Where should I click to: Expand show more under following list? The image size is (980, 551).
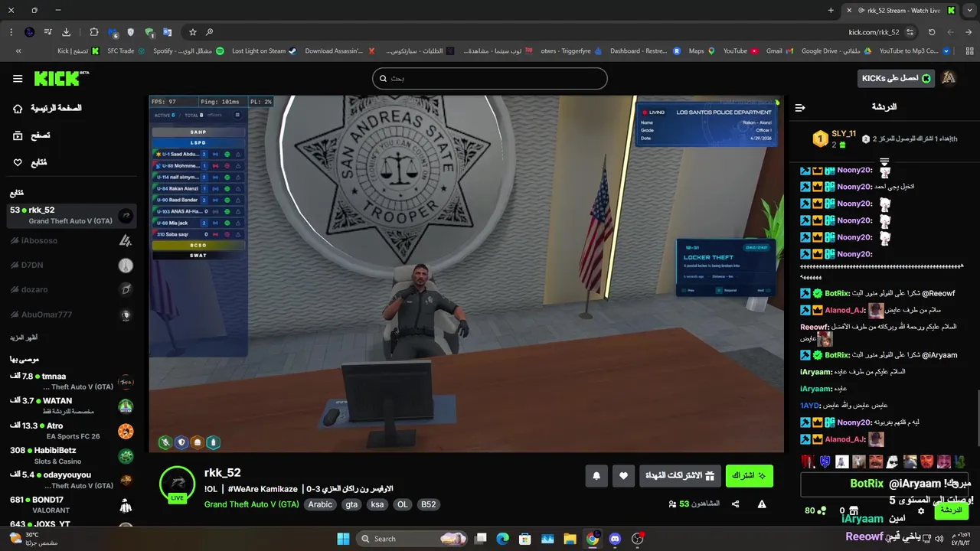pos(24,337)
